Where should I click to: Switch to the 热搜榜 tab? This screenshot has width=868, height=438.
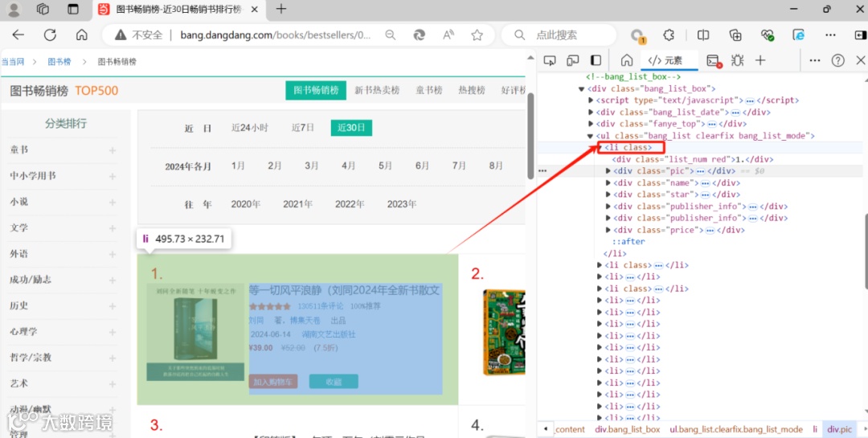pos(472,91)
